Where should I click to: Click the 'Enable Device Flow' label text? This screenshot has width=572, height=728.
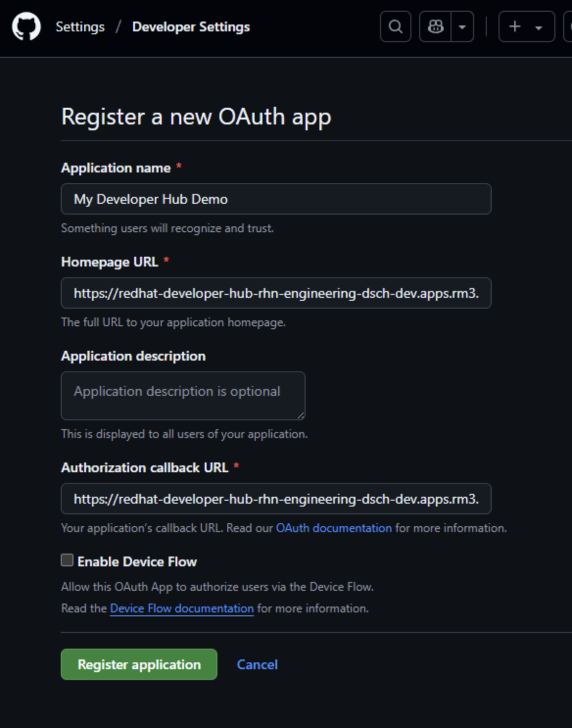click(x=137, y=561)
